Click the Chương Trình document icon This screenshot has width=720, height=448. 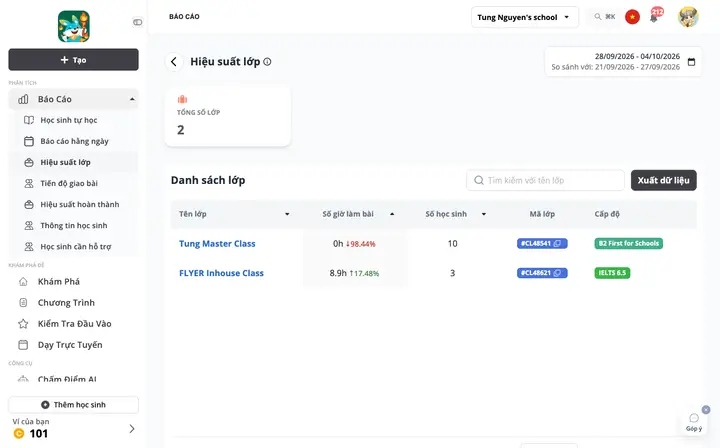[x=23, y=303]
